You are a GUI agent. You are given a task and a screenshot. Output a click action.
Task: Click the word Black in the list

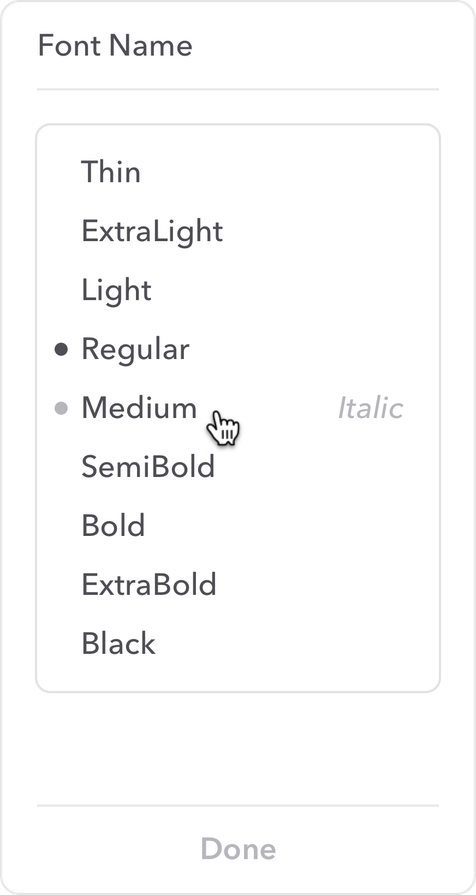pyautogui.click(x=118, y=644)
